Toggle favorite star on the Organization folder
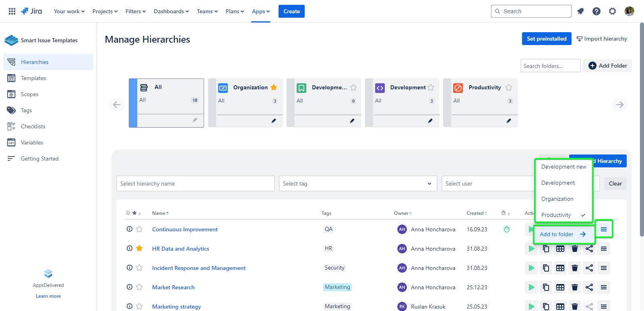The width and height of the screenshot is (644, 311). (x=274, y=87)
